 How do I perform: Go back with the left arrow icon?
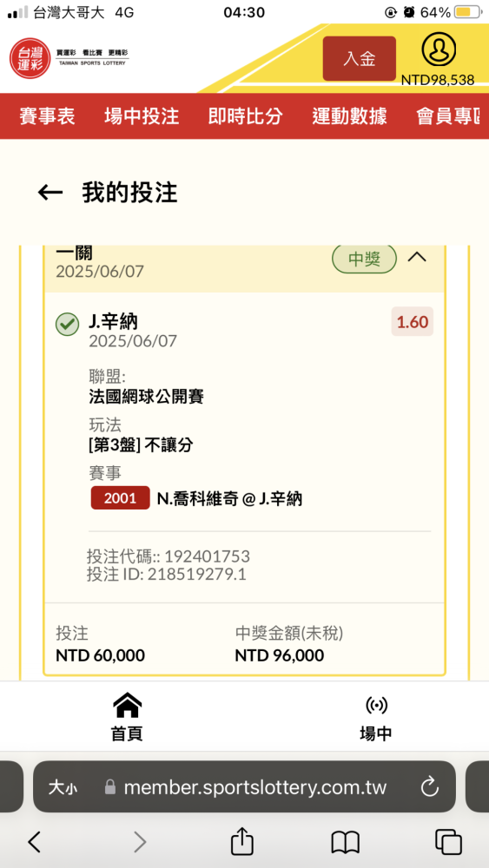click(50, 192)
